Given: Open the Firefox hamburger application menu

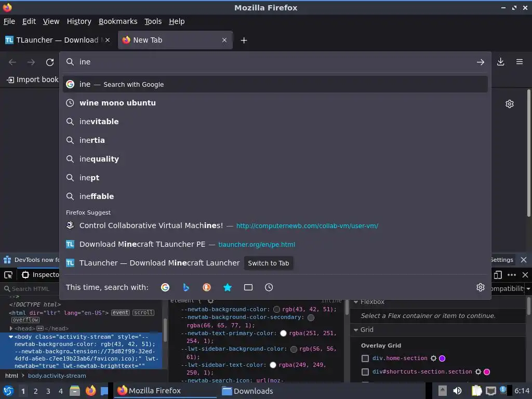Looking at the screenshot, I should tap(520, 62).
